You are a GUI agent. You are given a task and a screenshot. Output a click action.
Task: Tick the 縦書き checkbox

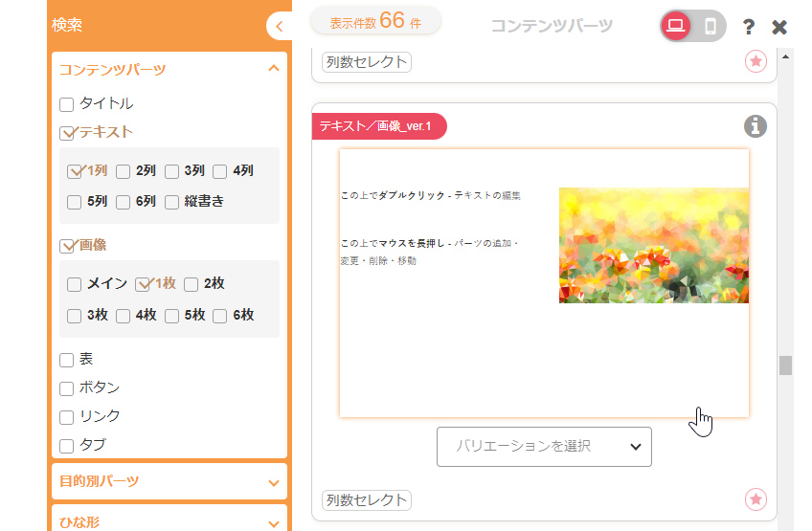172,202
